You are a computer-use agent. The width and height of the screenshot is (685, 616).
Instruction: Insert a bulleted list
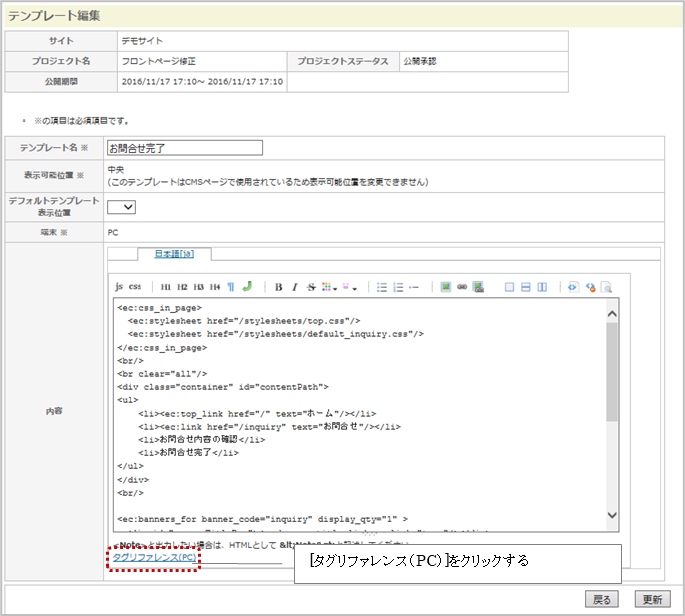pos(381,286)
